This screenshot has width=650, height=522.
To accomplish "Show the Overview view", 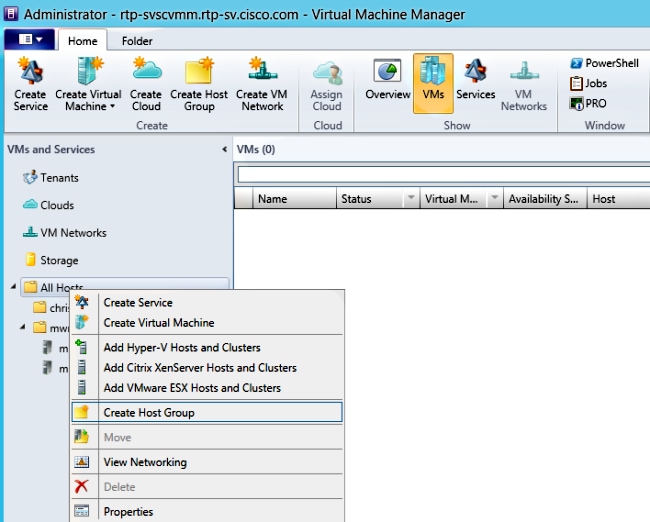I will click(x=388, y=80).
